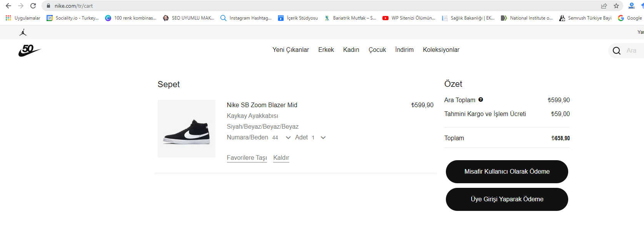Click the share page icon in address bar
Viewport: 644px width, 247px height.
[x=604, y=6]
